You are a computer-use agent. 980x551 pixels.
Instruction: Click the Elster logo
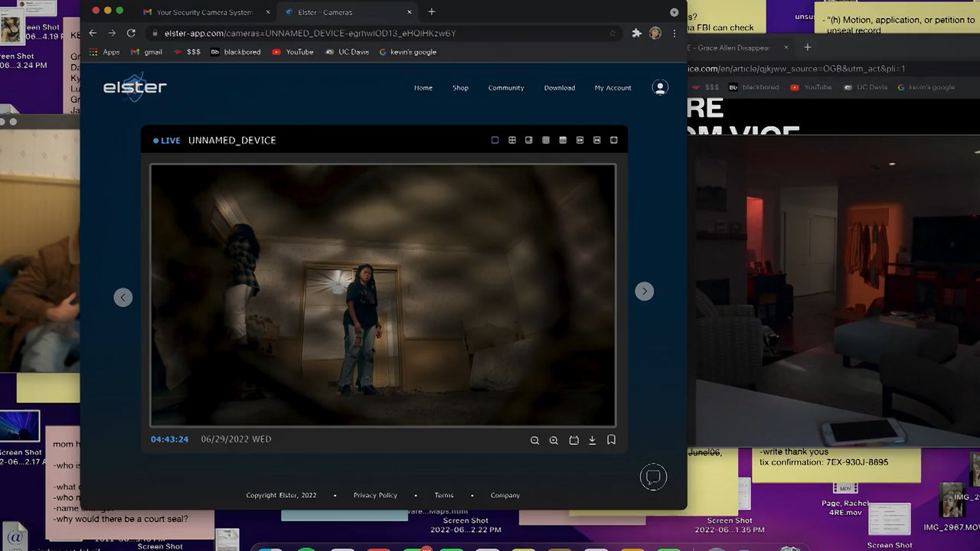pyautogui.click(x=135, y=86)
